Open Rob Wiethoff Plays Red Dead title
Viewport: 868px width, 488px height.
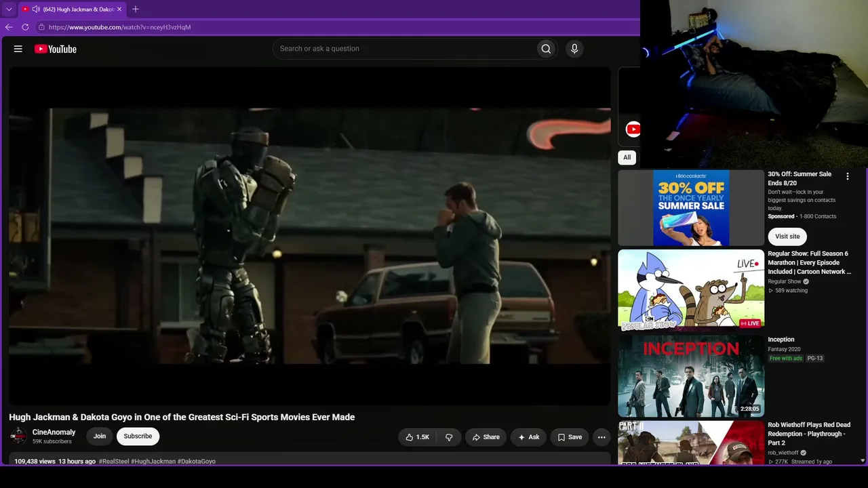tap(809, 434)
